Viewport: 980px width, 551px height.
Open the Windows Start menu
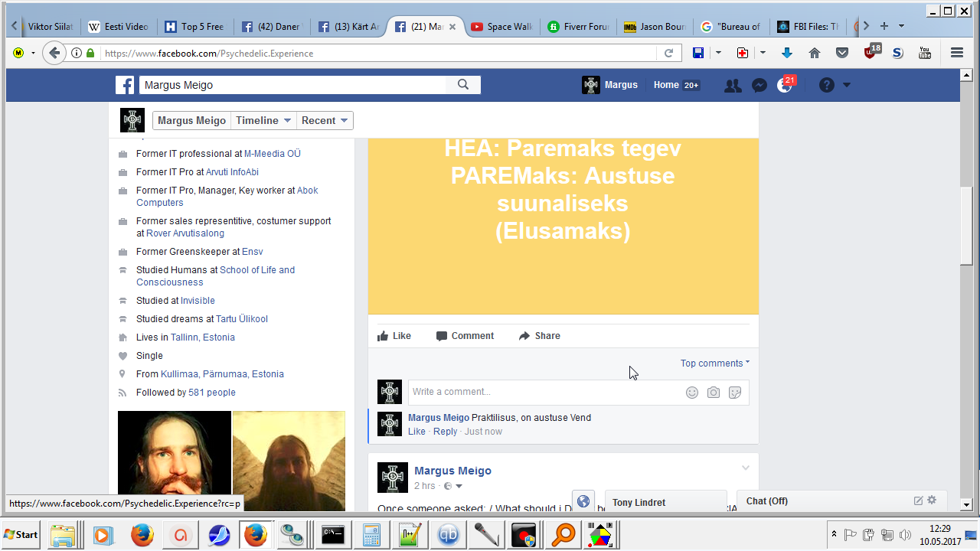coord(21,534)
